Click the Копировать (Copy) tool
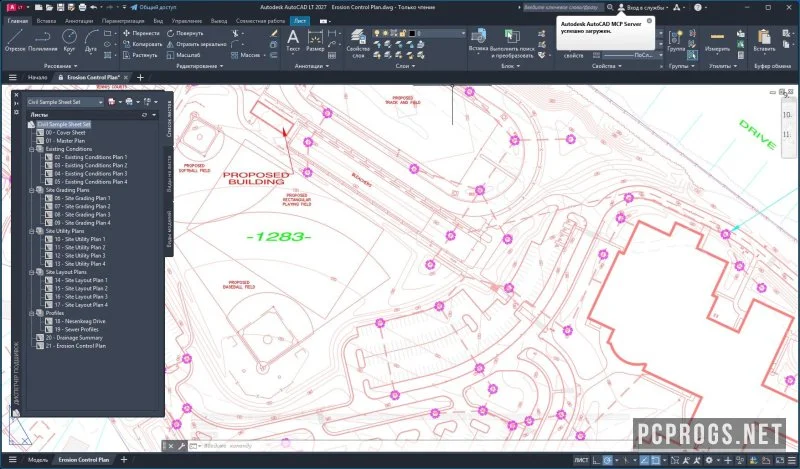800x469 pixels. tap(142, 44)
